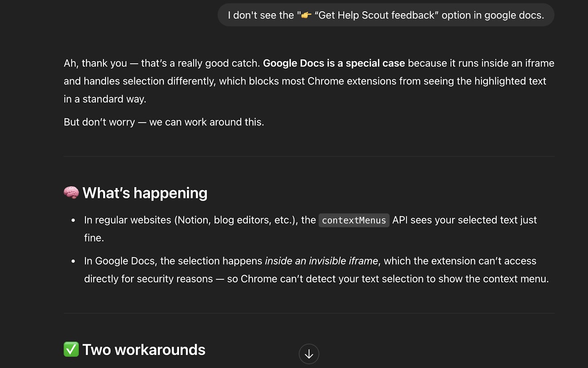Image resolution: width=588 pixels, height=368 pixels.
Task: Click the green checkmark emoji beside Two workarounds
Action: click(x=71, y=349)
